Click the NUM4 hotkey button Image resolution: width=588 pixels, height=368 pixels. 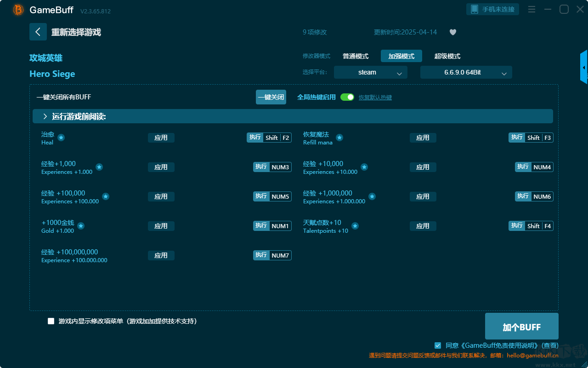534,167
